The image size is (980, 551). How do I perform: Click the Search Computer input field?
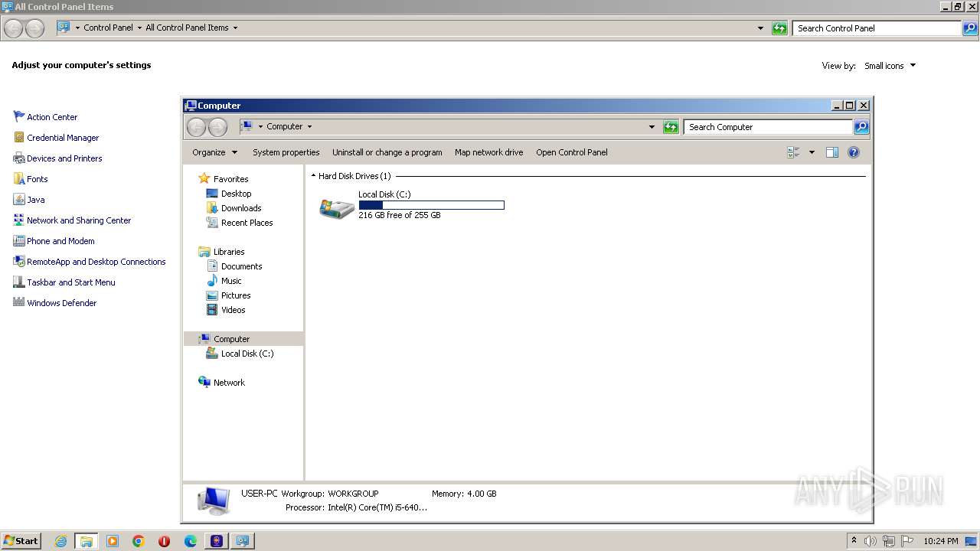(x=769, y=127)
